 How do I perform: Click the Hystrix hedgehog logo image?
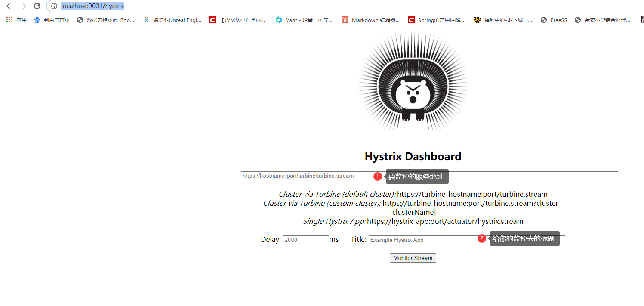coord(413,82)
